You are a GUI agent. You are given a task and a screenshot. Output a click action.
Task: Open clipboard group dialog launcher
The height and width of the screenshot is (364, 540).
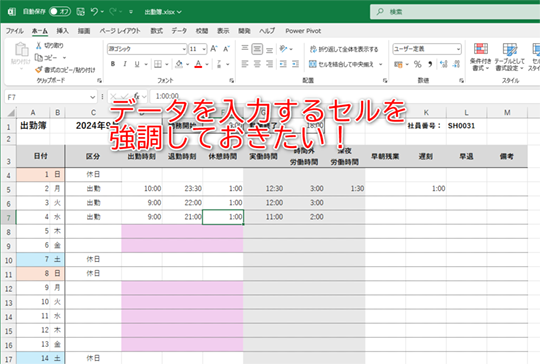click(x=99, y=81)
